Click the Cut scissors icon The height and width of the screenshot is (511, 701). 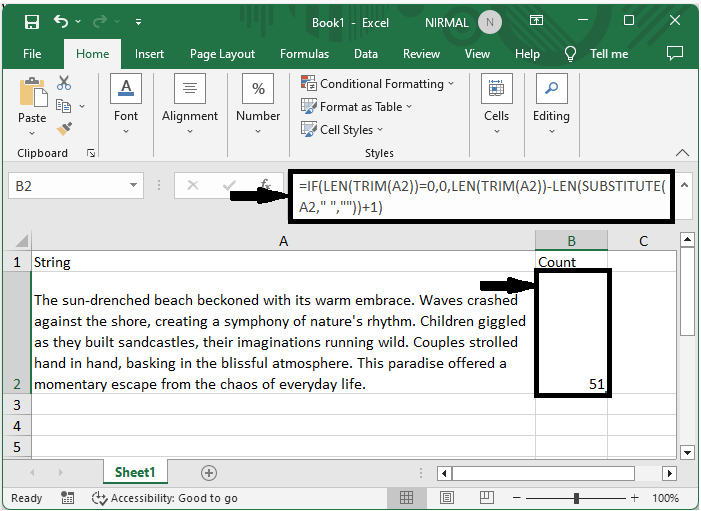pyautogui.click(x=64, y=83)
